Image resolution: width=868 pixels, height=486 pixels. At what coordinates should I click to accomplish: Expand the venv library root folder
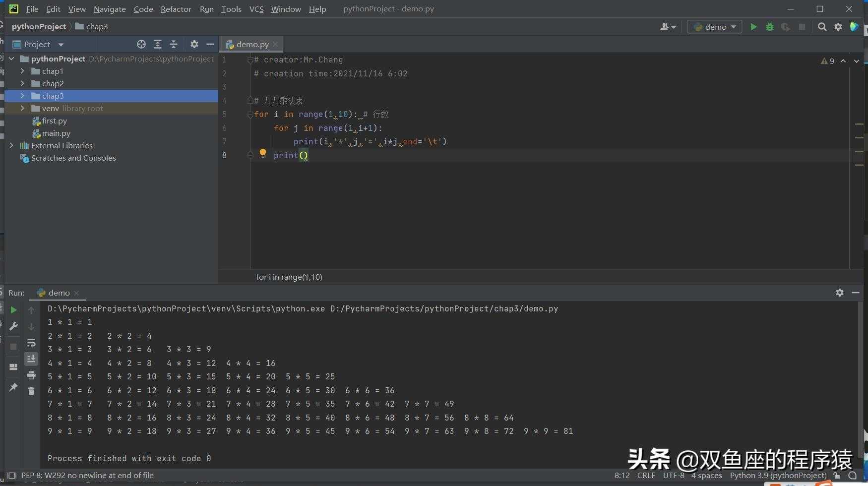[22, 108]
